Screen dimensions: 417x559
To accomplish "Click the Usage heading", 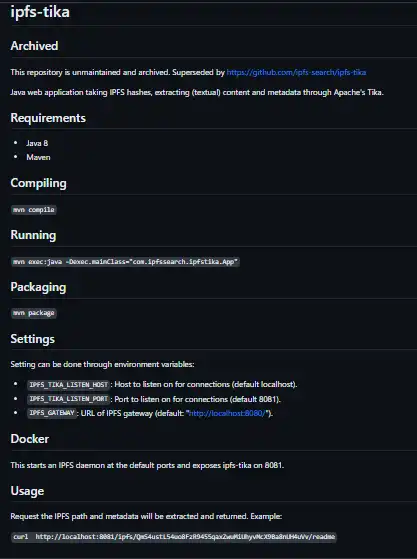I will [x=27, y=491].
